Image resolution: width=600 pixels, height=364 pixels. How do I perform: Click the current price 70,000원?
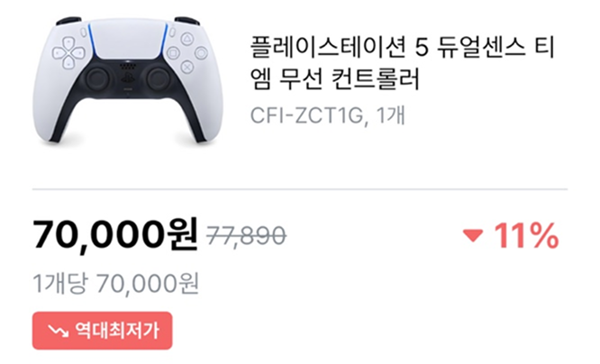(115, 234)
